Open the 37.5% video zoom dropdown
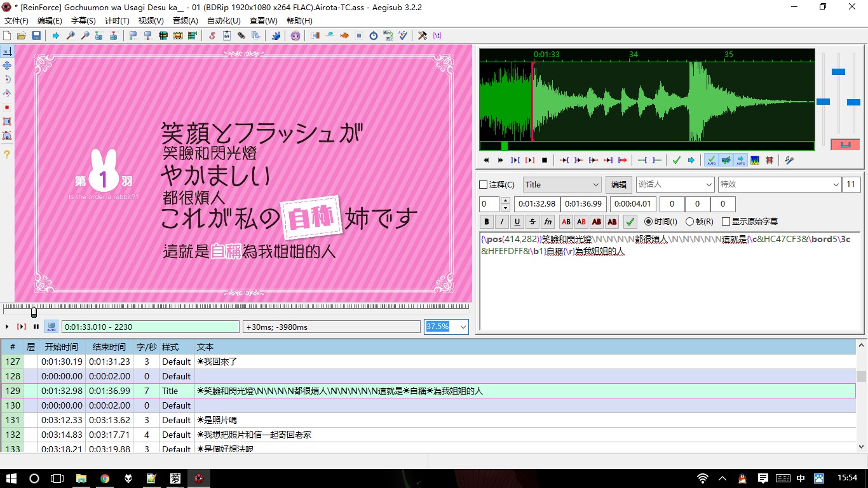 click(x=447, y=327)
